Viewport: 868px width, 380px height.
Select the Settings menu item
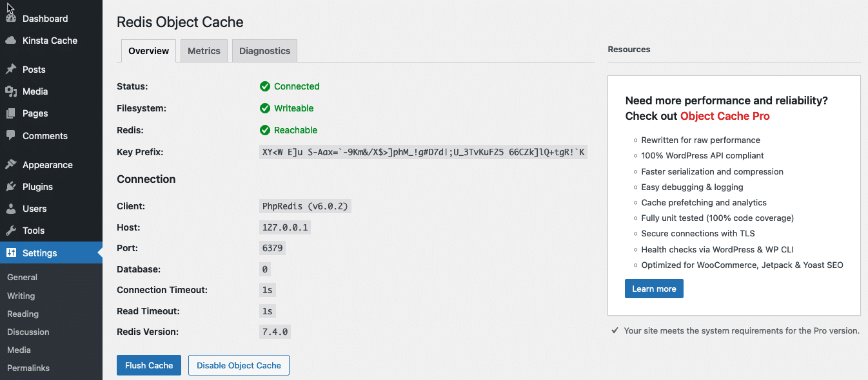point(51,253)
